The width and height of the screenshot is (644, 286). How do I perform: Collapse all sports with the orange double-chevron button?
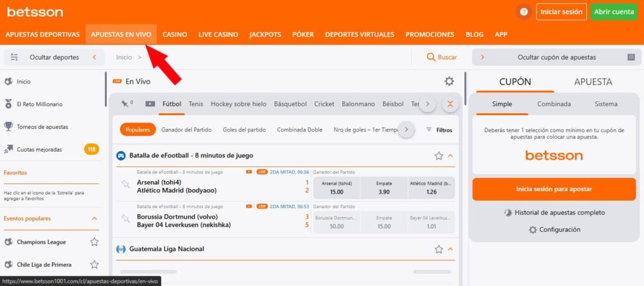pos(449,104)
